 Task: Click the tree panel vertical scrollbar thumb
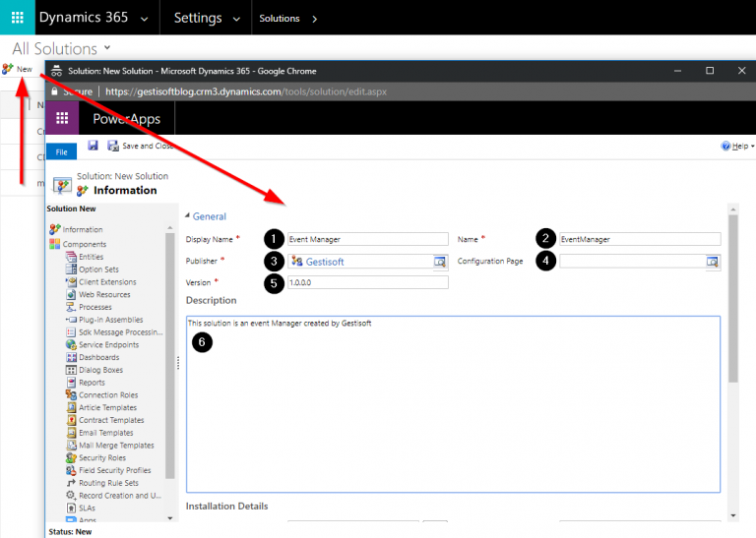click(169, 355)
